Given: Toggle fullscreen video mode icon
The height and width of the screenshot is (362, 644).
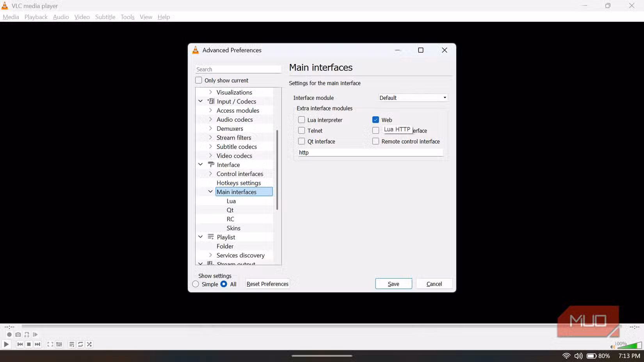Looking at the screenshot, I should pos(50,344).
